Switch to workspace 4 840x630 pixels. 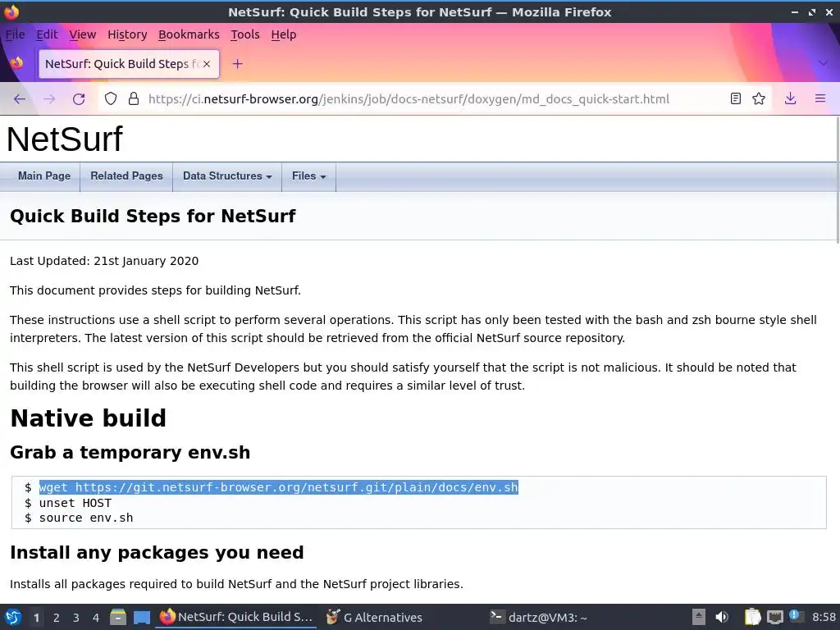point(96,617)
